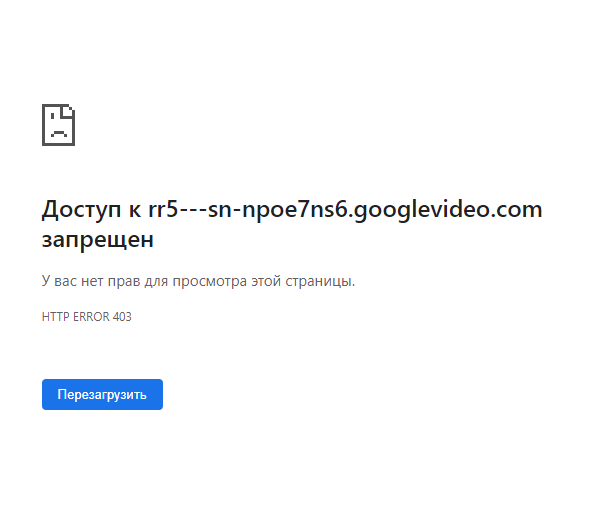The width and height of the screenshot is (589, 518).
Task: Click the word 'ERROR' below the description
Action: point(91,317)
